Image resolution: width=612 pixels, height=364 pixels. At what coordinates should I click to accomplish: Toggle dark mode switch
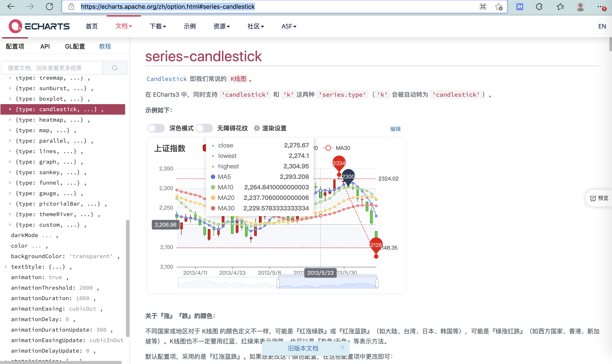pos(156,128)
